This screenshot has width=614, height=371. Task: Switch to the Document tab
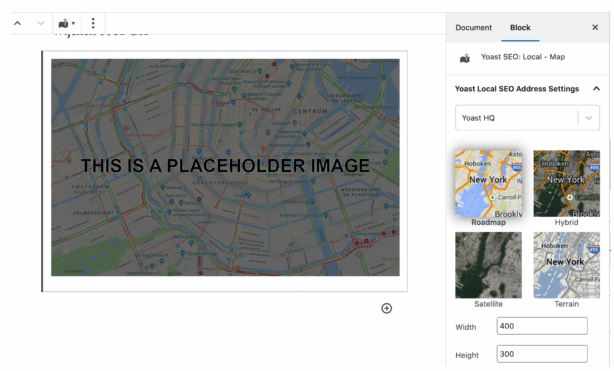[x=473, y=27]
